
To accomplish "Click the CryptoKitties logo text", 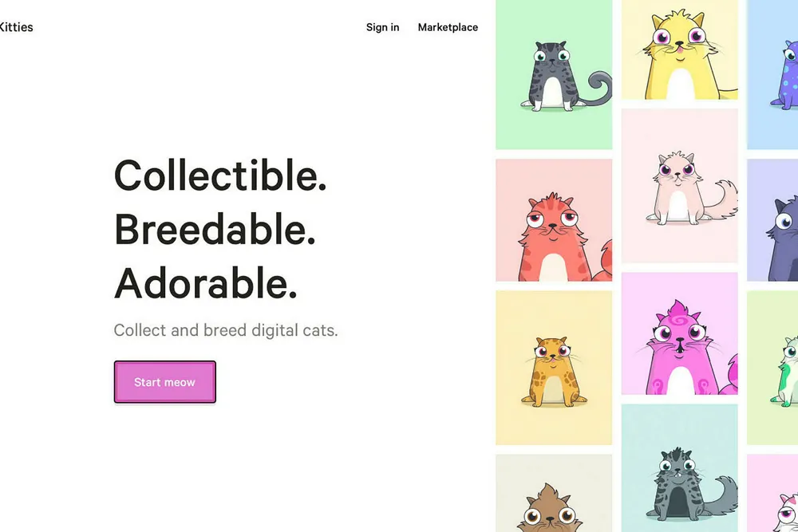I will pos(16,27).
